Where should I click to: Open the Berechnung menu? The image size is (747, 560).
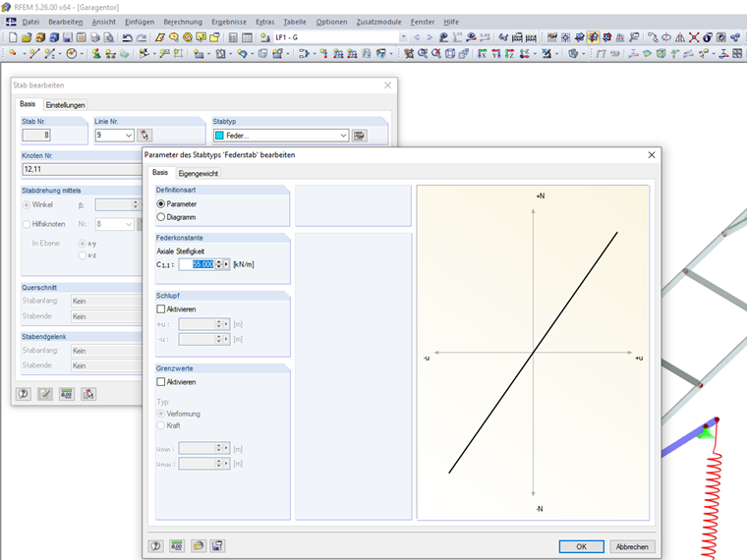pyautogui.click(x=183, y=22)
